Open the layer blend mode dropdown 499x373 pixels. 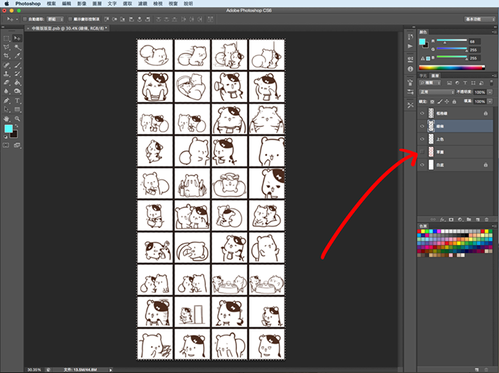pyautogui.click(x=437, y=92)
